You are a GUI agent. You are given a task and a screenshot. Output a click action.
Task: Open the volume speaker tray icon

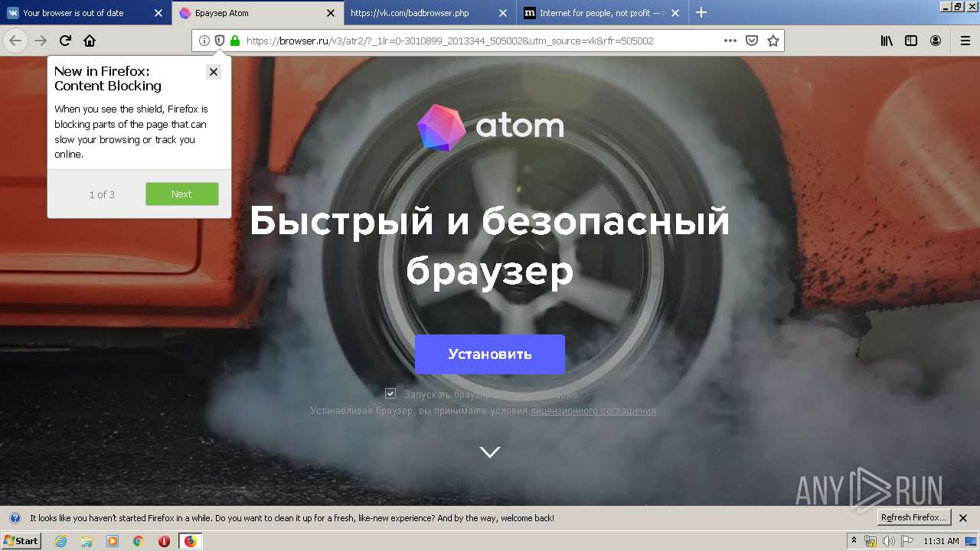[889, 541]
